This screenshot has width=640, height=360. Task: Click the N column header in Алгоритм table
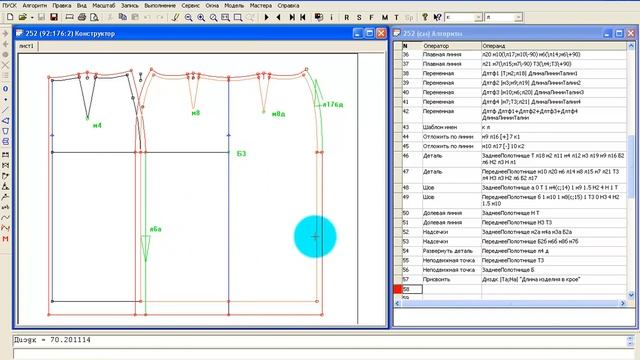coord(411,46)
